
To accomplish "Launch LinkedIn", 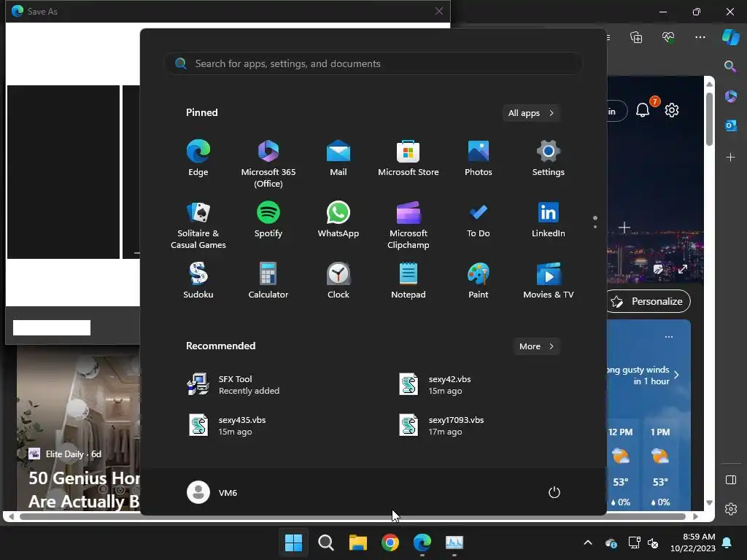I will click(549, 220).
